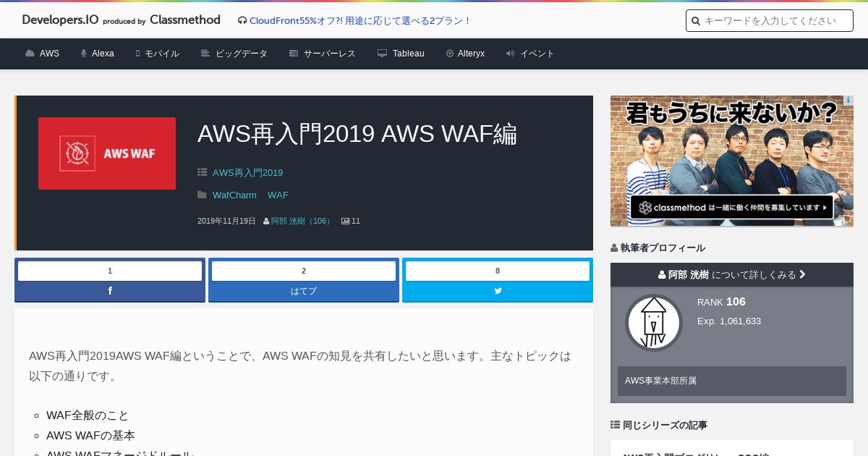Open the CloudFront 55% off announcement link
The width and height of the screenshot is (868, 456).
360,21
